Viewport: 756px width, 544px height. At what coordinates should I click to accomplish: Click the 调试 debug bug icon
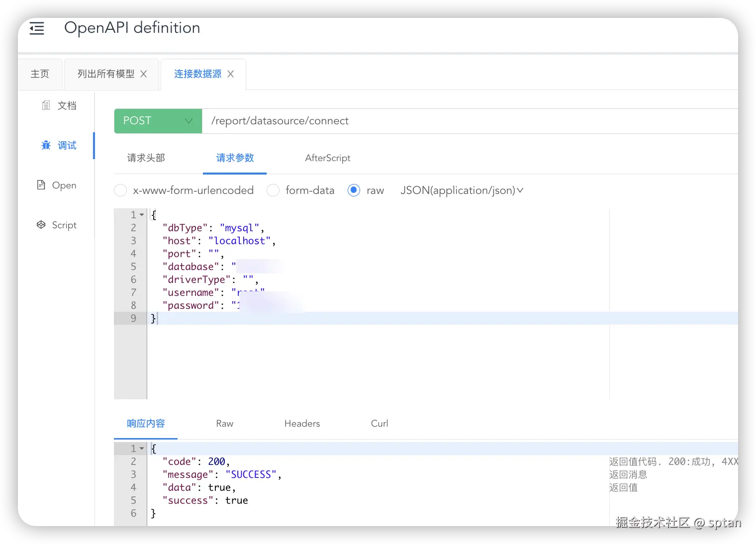click(46, 145)
